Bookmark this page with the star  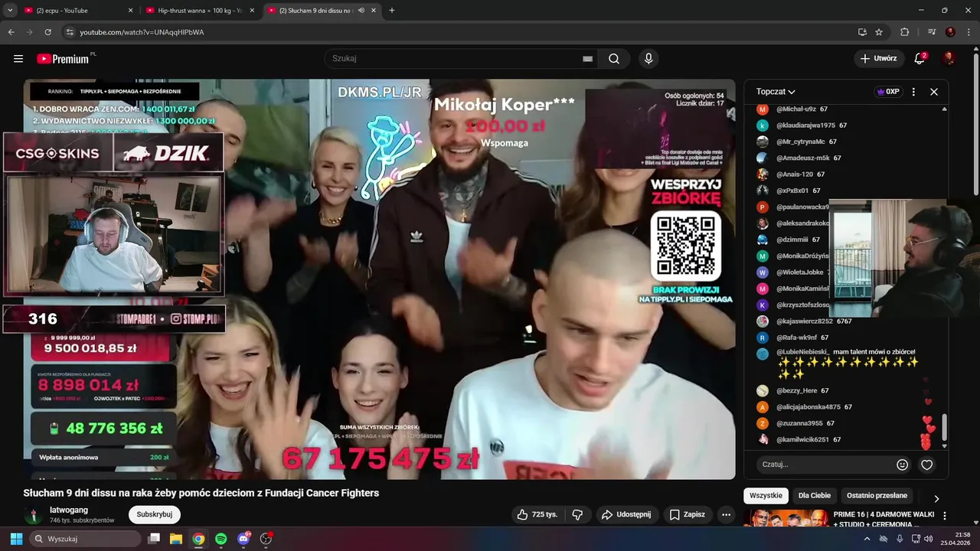(879, 32)
